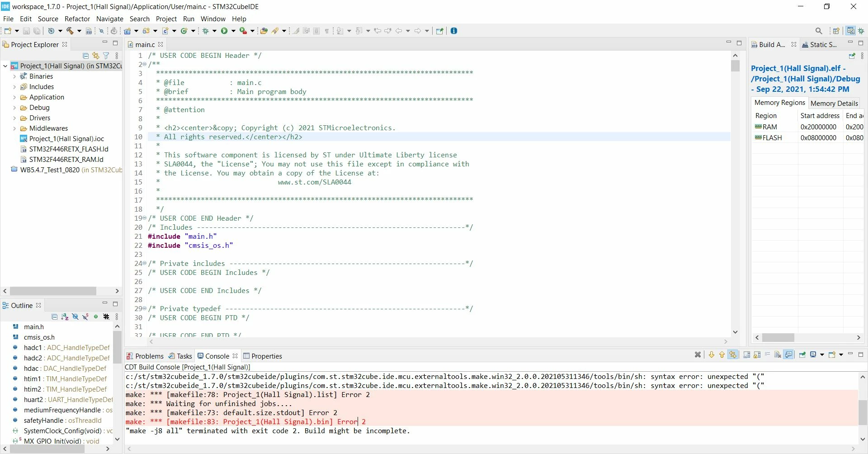Click the Search magnifier icon at top right
868x454 pixels.
click(x=819, y=31)
